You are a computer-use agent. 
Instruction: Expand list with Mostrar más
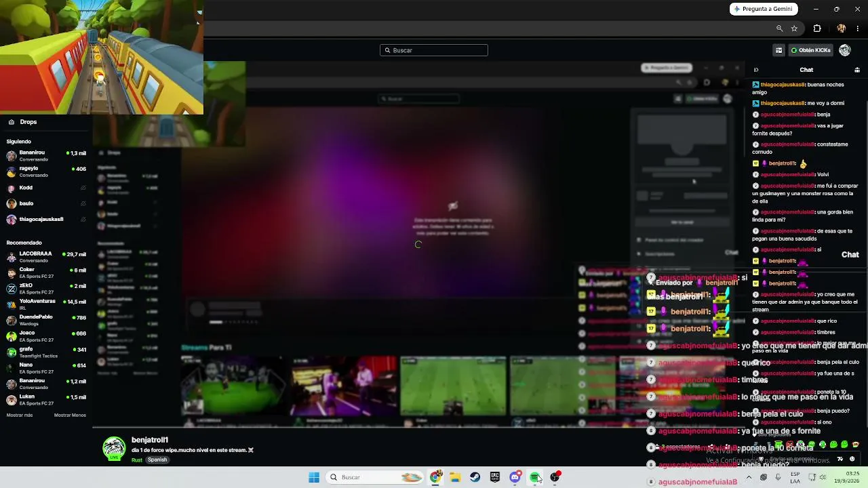[x=20, y=415]
